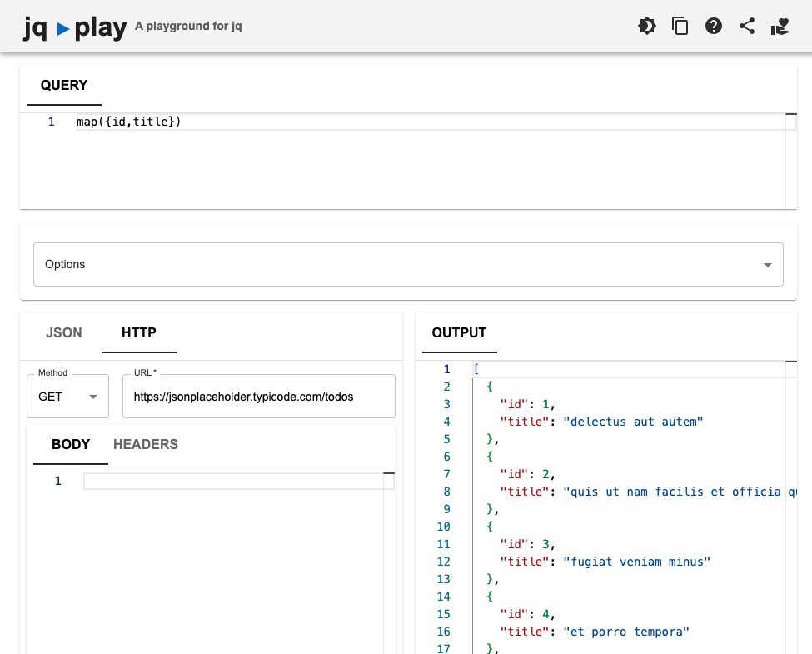Open the help question mark icon
Image resolution: width=812 pixels, height=654 pixels.
(714, 26)
